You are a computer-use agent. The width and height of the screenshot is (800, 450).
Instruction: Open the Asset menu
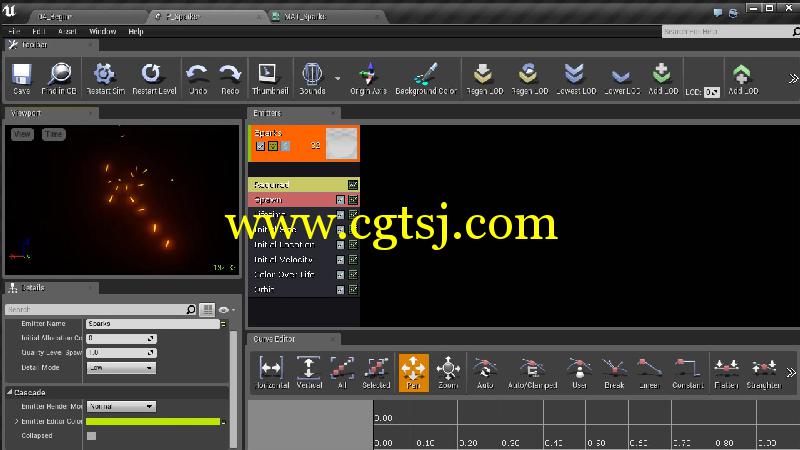click(x=67, y=32)
